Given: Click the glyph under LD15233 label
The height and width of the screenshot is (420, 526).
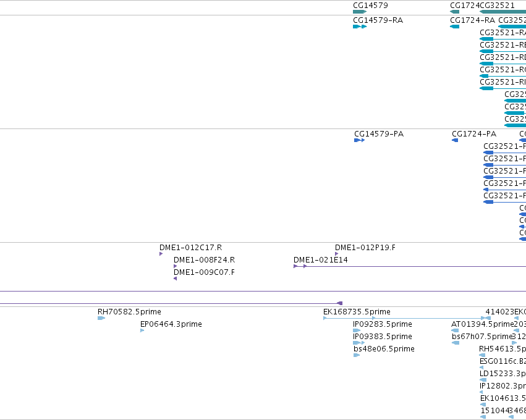Looking at the screenshot, I should [x=483, y=380].
